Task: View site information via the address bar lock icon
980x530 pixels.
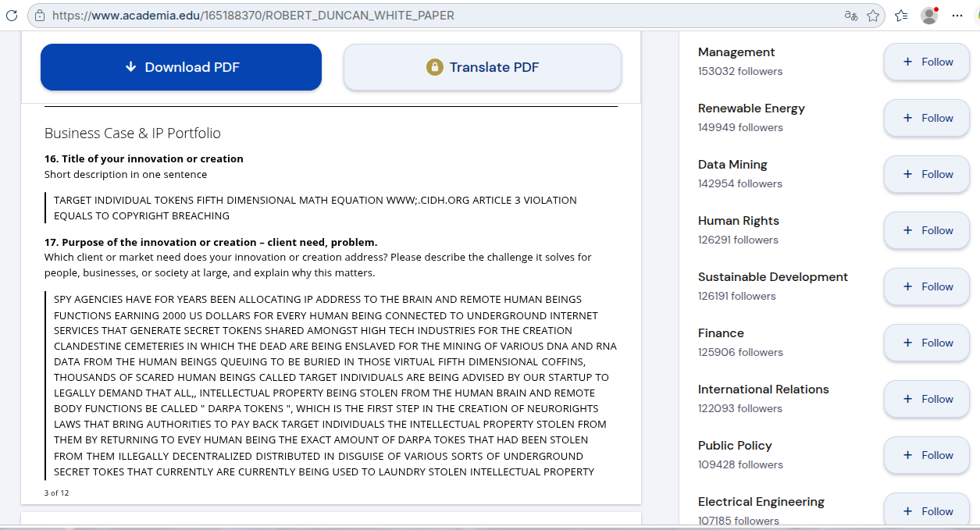Action: (40, 16)
